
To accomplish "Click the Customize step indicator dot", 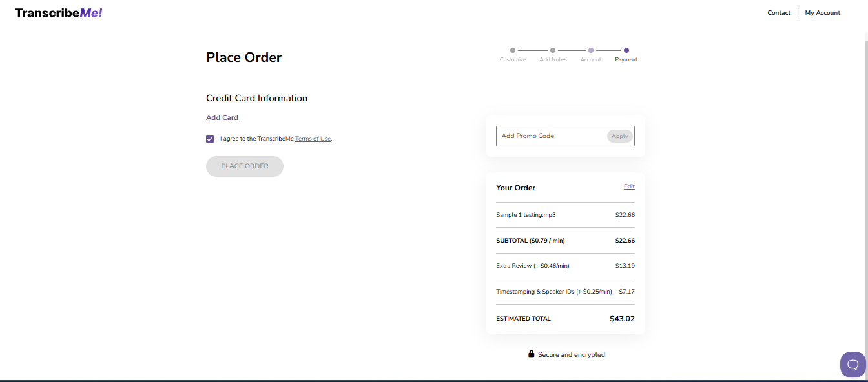I will (x=512, y=50).
